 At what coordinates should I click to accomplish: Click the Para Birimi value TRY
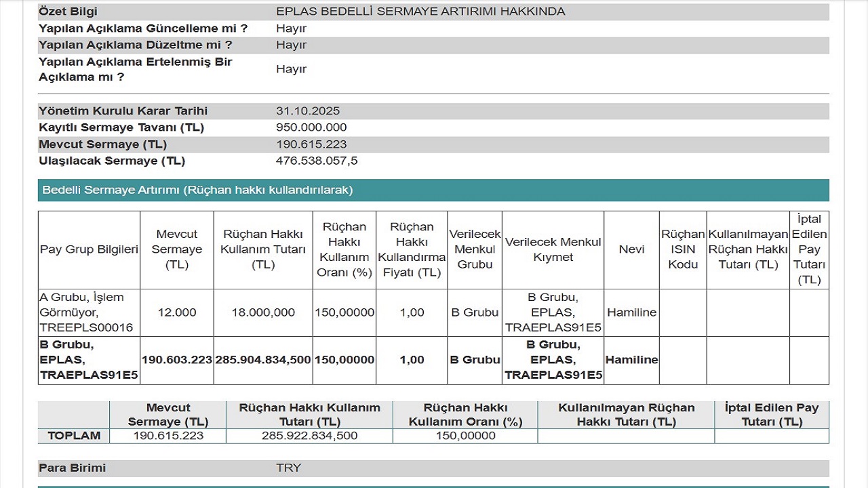(288, 468)
